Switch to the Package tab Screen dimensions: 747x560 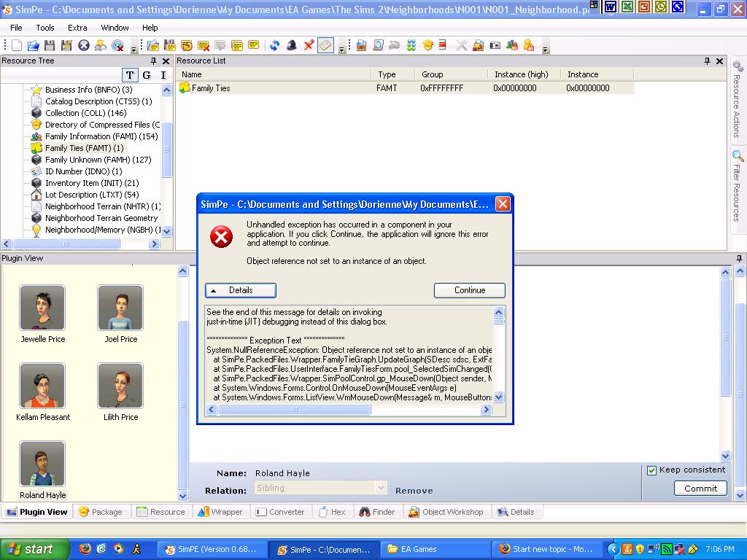point(101,512)
